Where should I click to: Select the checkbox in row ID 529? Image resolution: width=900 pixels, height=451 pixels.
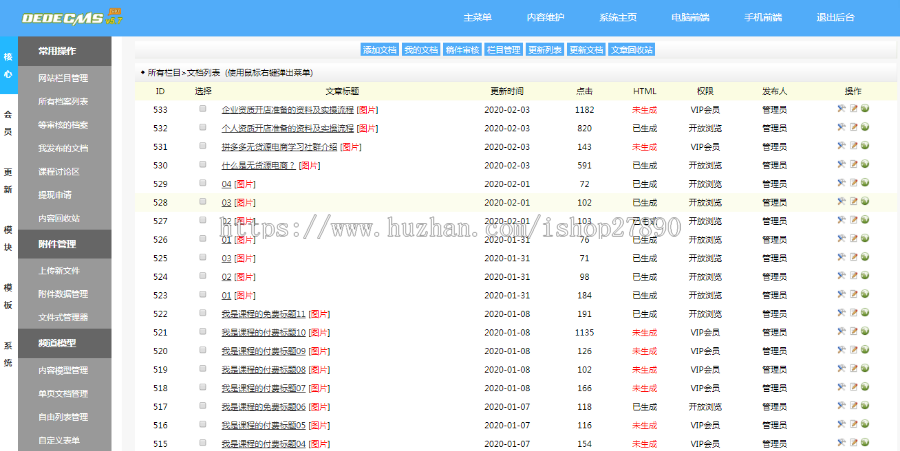(203, 184)
